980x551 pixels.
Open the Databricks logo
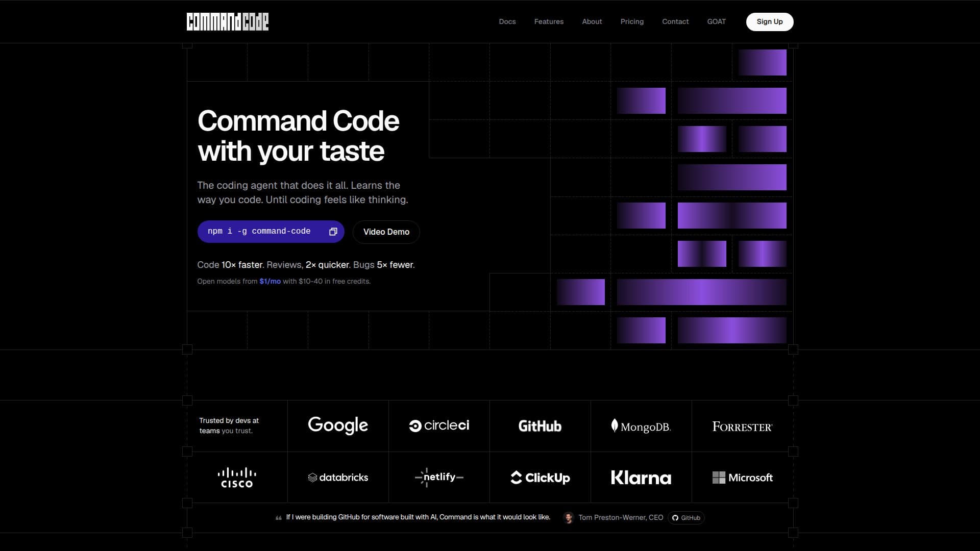click(x=338, y=478)
